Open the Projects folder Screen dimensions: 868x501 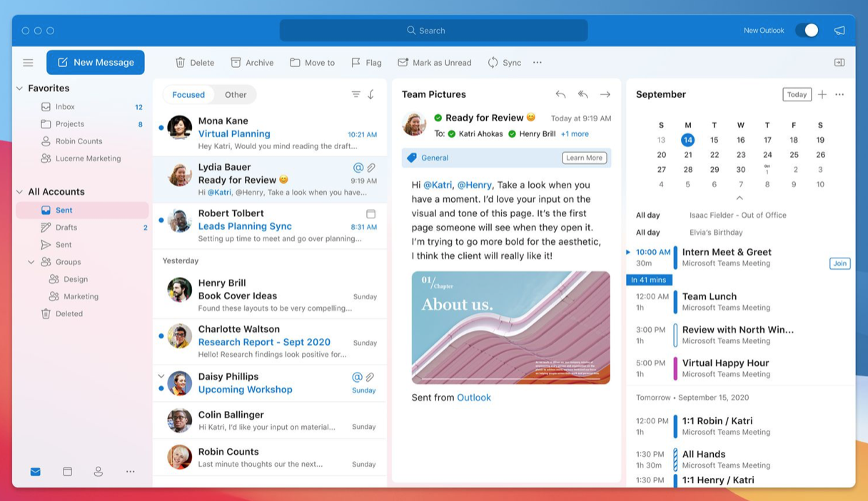[x=82, y=124]
